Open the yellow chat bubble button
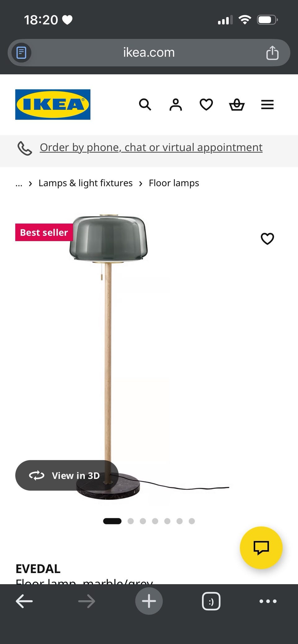This screenshot has height=644, width=298. tap(261, 548)
